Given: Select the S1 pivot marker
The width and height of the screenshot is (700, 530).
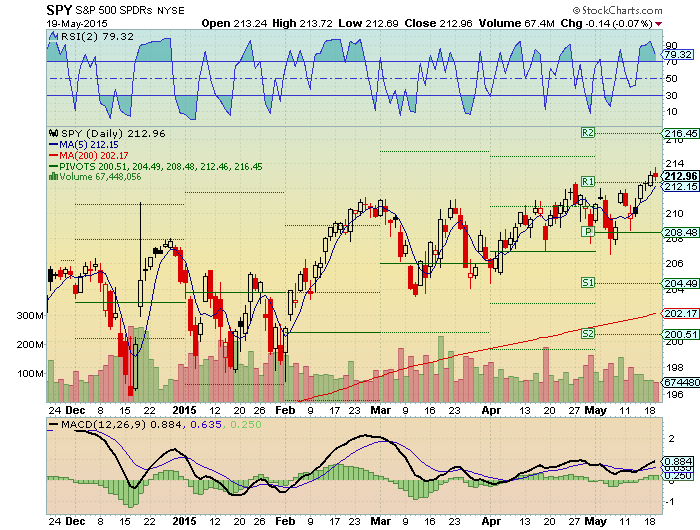Looking at the screenshot, I should click(588, 282).
